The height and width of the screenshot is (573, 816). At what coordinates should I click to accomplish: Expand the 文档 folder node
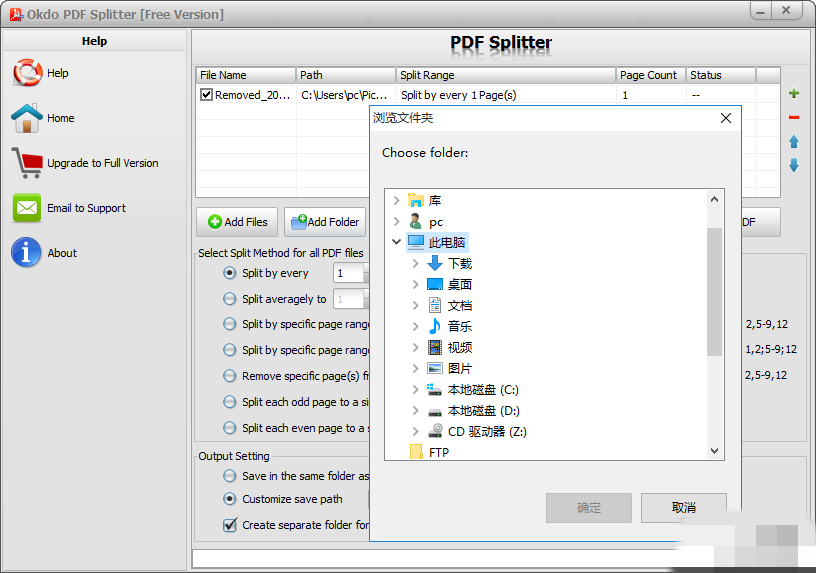pyautogui.click(x=415, y=305)
